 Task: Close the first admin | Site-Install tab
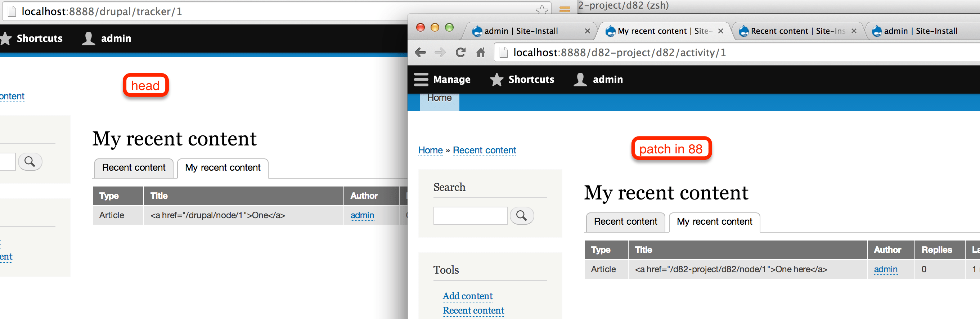[588, 31]
